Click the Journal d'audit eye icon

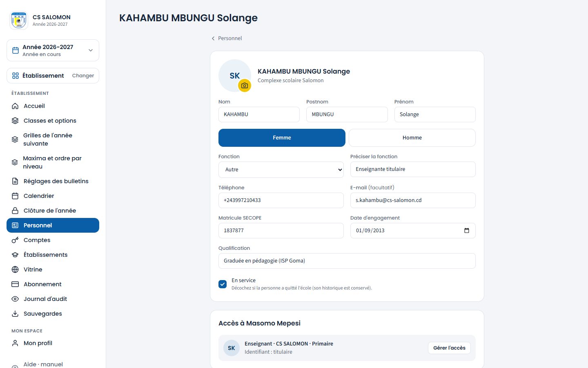15,299
